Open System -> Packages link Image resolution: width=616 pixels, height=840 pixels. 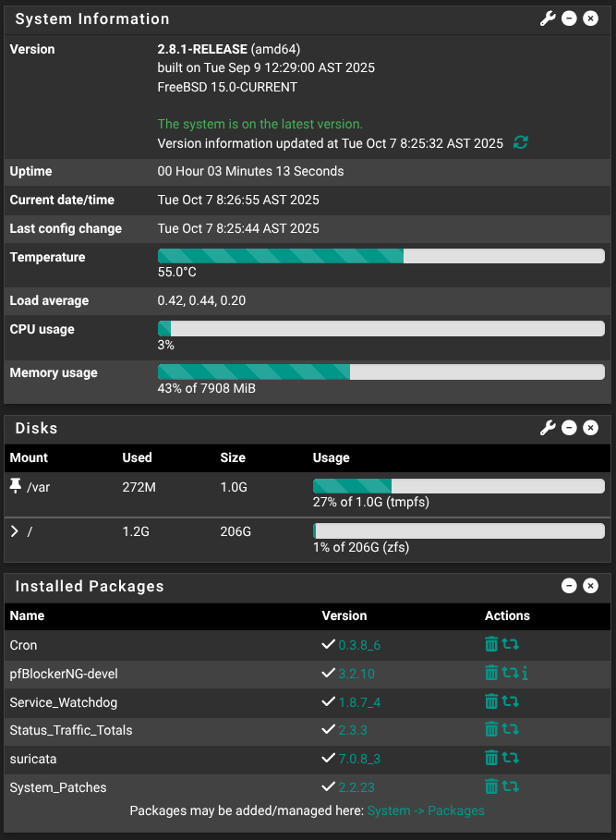[x=426, y=810]
